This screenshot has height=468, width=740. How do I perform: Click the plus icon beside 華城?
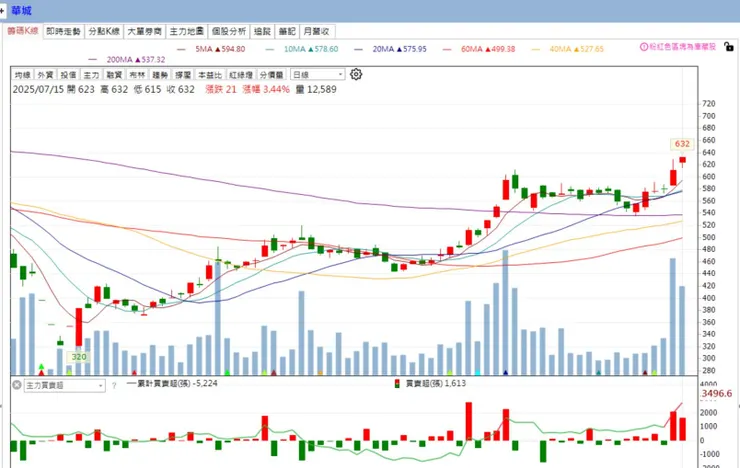[2, 10]
